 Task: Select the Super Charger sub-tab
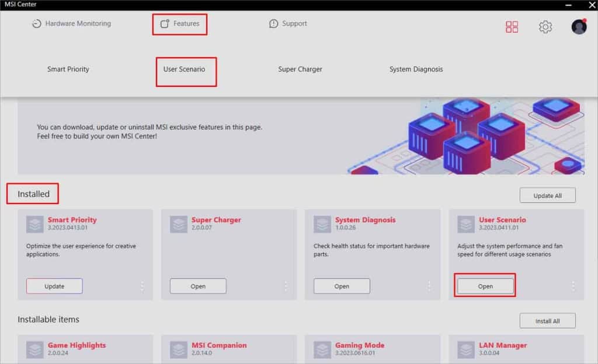[300, 69]
